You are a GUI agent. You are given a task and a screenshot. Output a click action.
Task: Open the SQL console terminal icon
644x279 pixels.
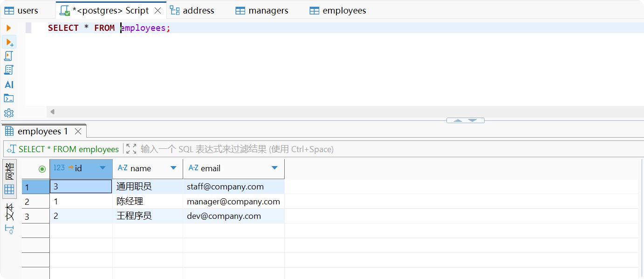8,98
